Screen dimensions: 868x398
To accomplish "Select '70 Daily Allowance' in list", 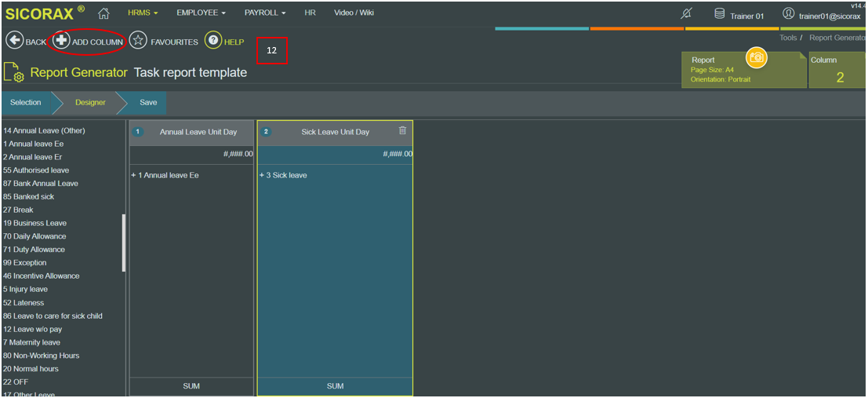I will pos(35,236).
